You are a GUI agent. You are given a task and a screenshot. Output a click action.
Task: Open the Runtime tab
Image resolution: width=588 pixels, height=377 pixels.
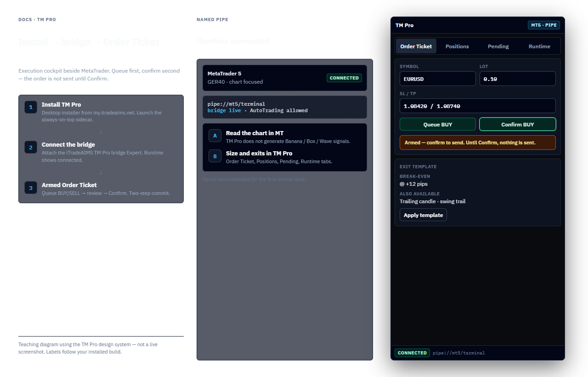[539, 46]
